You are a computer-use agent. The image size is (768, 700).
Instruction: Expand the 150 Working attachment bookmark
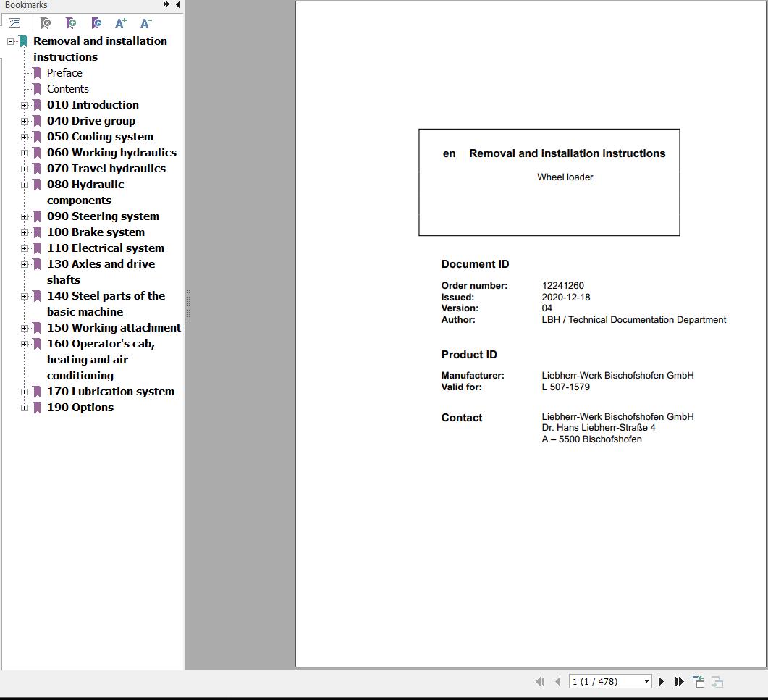[24, 328]
